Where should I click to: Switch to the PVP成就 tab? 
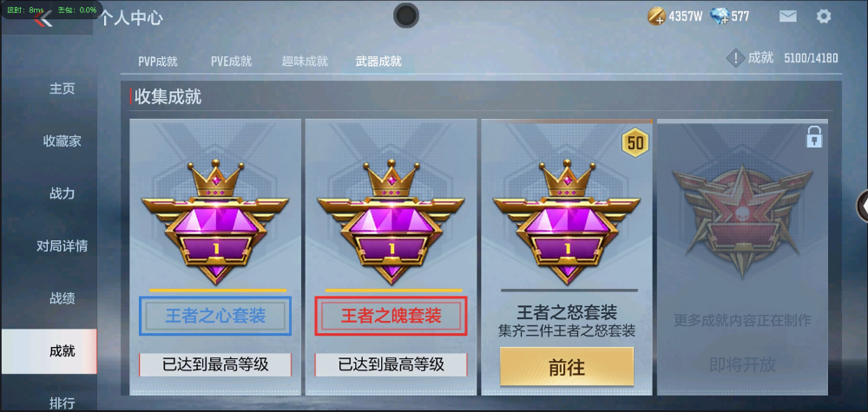tap(158, 62)
